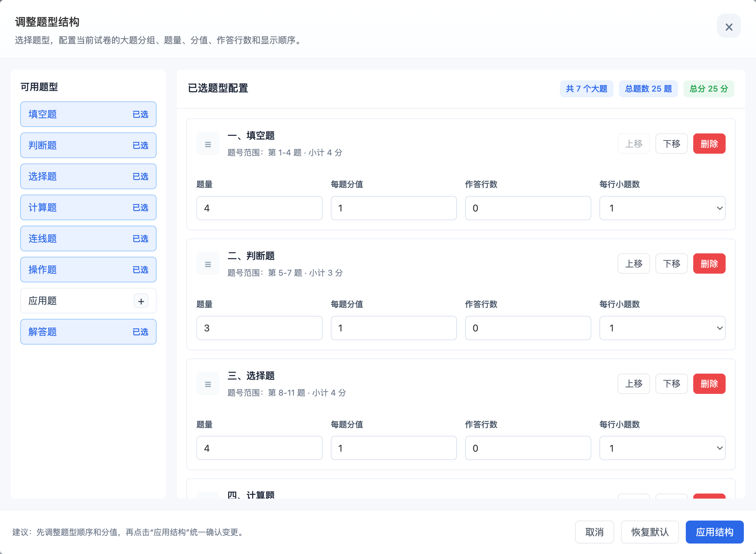Toggle the selected 连线题 type
The width and height of the screenshot is (756, 554).
[88, 238]
